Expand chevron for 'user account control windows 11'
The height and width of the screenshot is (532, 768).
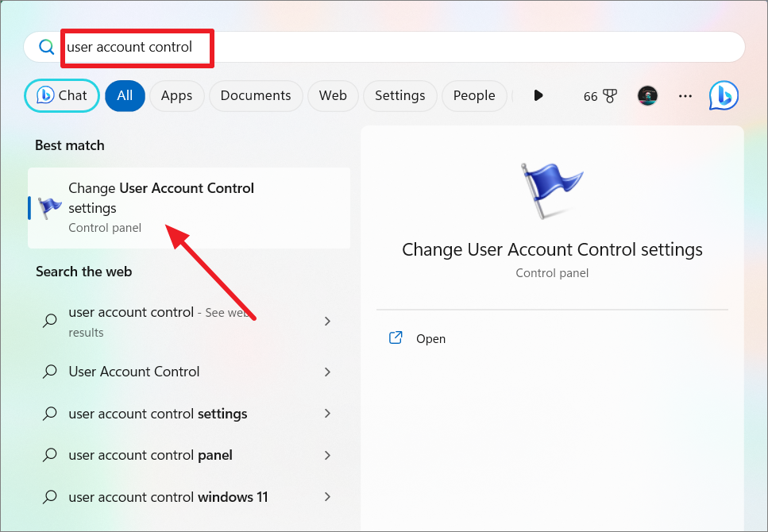click(328, 497)
